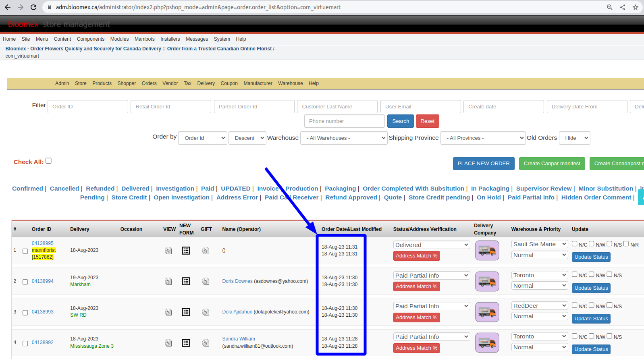Open NEW FORM icon for order 04138993
The height and width of the screenshot is (359, 644).
coord(186,312)
